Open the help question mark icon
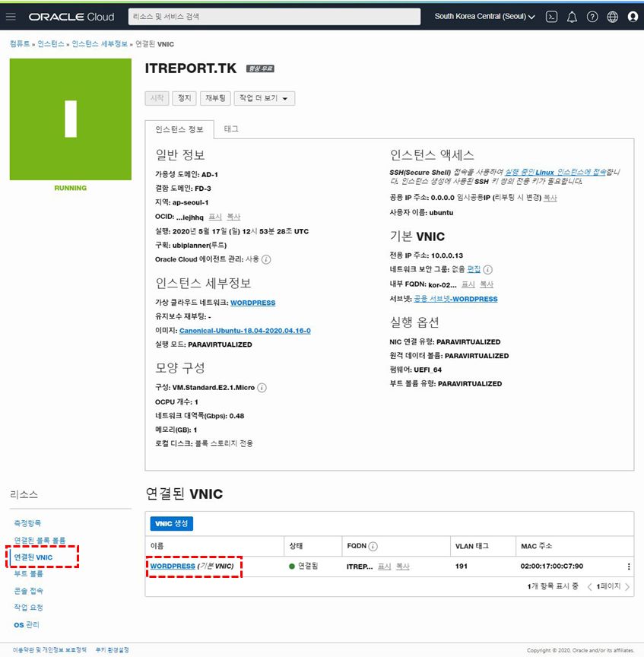 click(x=592, y=17)
